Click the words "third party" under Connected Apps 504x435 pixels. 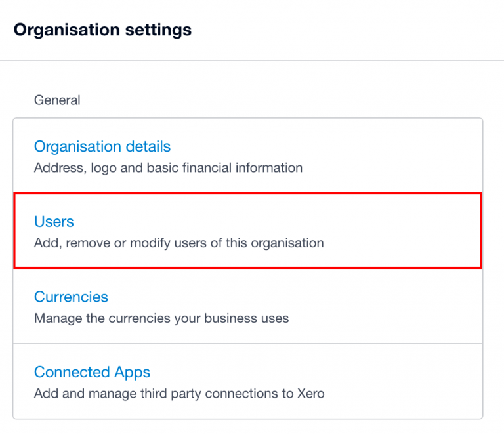(x=173, y=394)
